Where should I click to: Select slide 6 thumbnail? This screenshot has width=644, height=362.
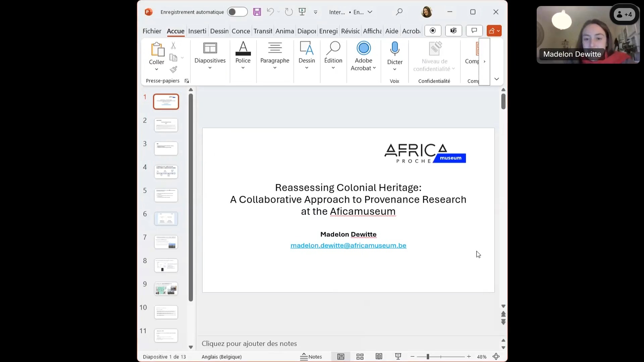point(166,219)
